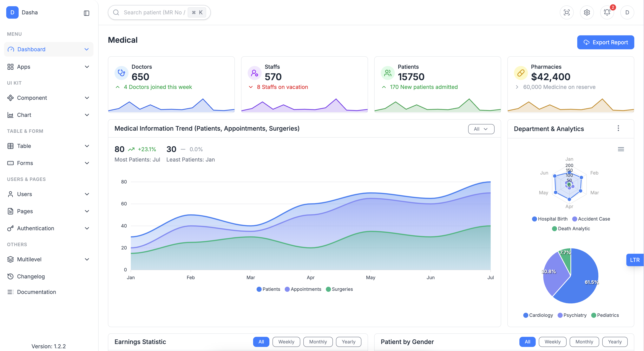The height and width of the screenshot is (351, 644).
Task: Select Weekly tab in Earnings Statistic
Action: 286,342
